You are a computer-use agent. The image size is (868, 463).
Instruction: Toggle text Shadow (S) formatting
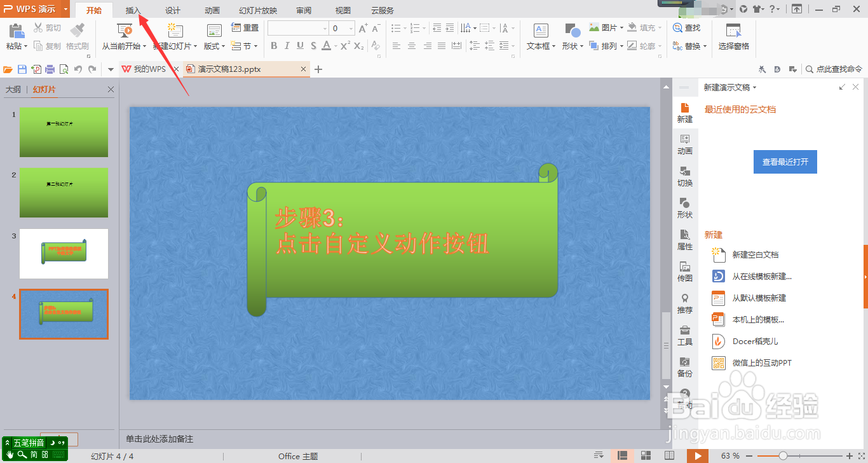[x=312, y=46]
